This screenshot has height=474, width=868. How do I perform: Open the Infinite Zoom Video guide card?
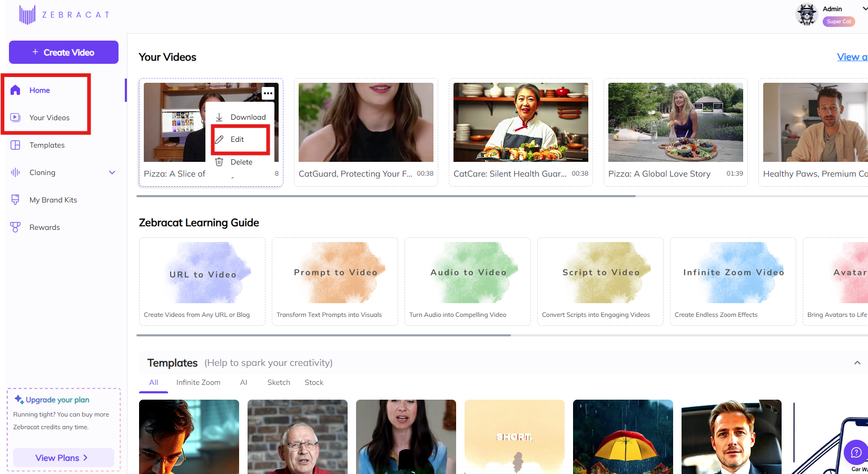[x=733, y=281]
